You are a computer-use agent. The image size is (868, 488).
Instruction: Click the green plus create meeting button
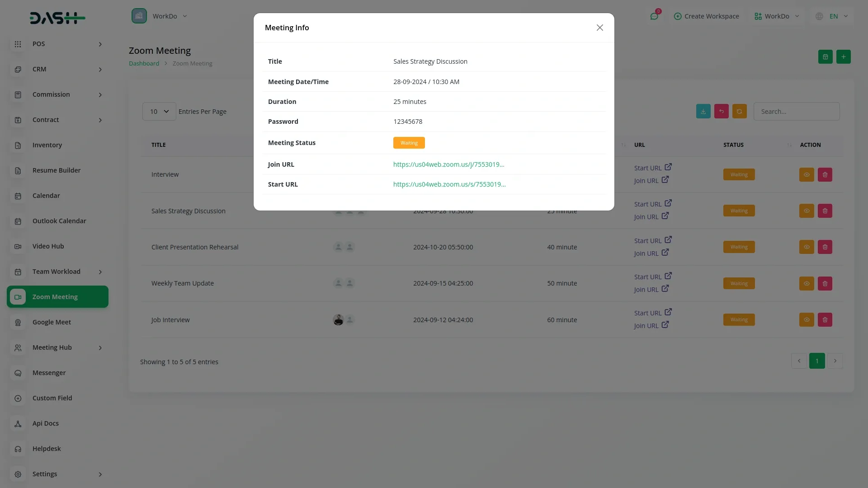point(843,57)
